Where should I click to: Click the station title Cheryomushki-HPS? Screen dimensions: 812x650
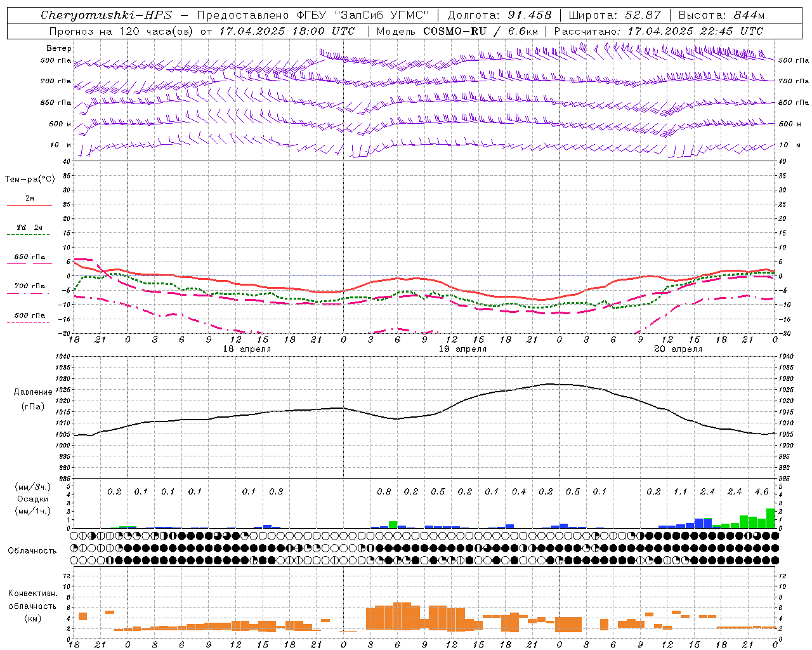[x=106, y=15]
